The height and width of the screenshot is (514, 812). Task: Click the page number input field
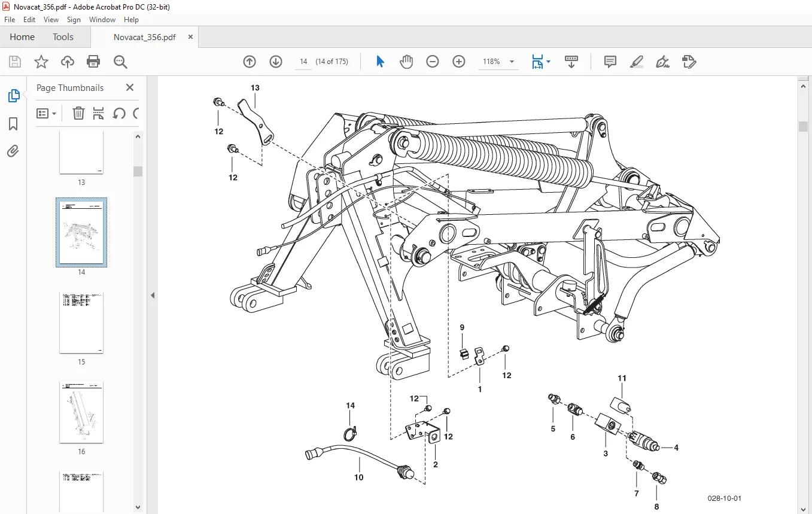point(303,62)
